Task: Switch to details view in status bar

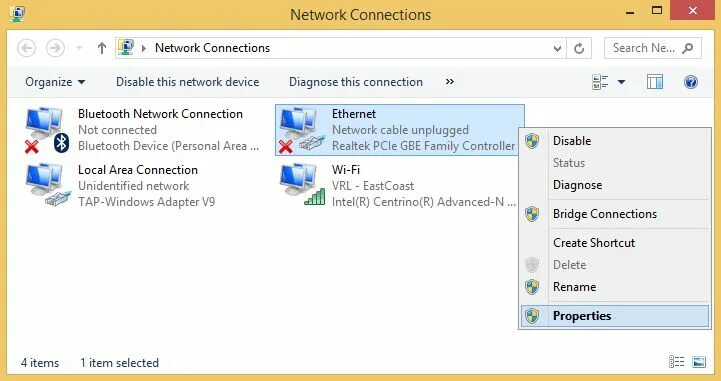Action: coord(676,362)
